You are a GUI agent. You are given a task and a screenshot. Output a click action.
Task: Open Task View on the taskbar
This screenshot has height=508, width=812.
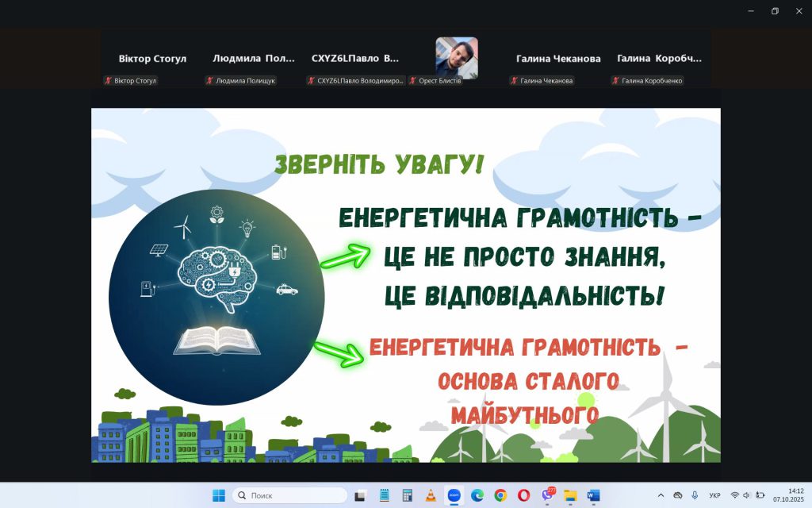pyautogui.click(x=361, y=495)
